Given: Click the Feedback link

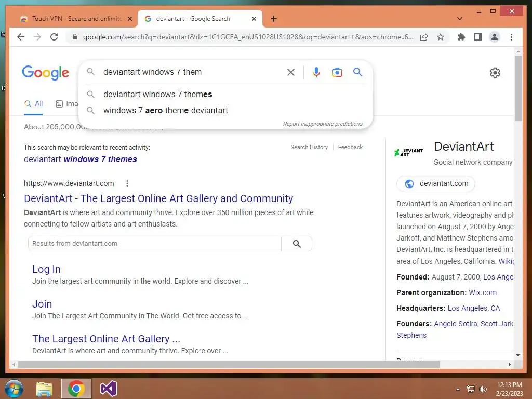Looking at the screenshot, I should click(350, 147).
